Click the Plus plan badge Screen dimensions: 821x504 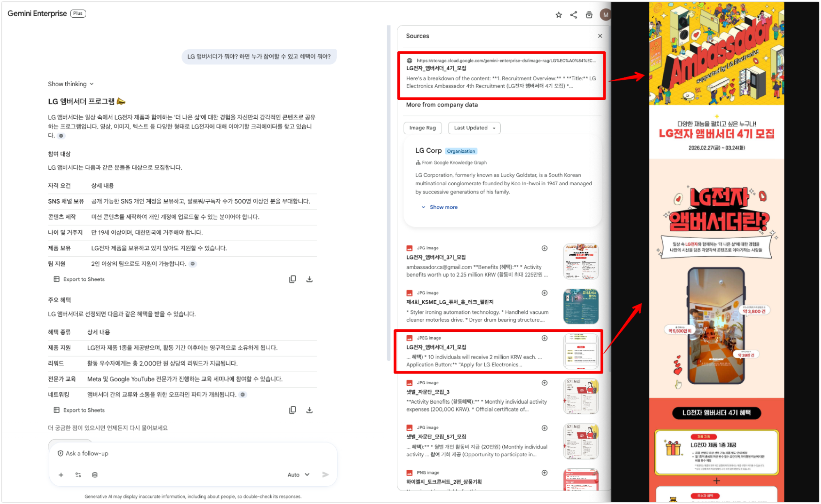pyautogui.click(x=78, y=14)
